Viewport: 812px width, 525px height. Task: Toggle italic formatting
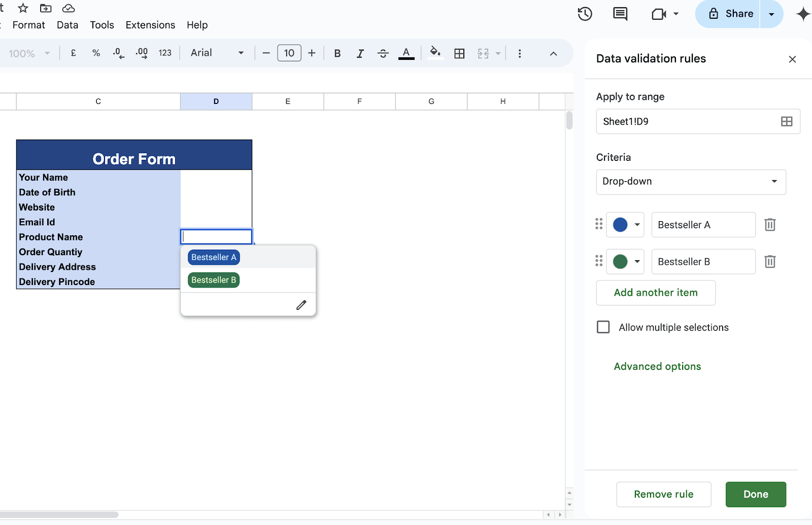point(360,53)
